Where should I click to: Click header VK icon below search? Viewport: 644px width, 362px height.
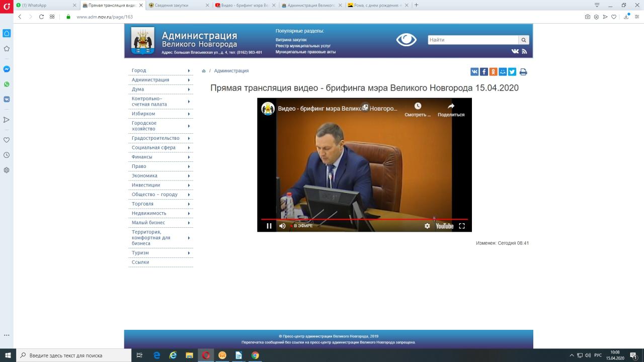pos(515,51)
